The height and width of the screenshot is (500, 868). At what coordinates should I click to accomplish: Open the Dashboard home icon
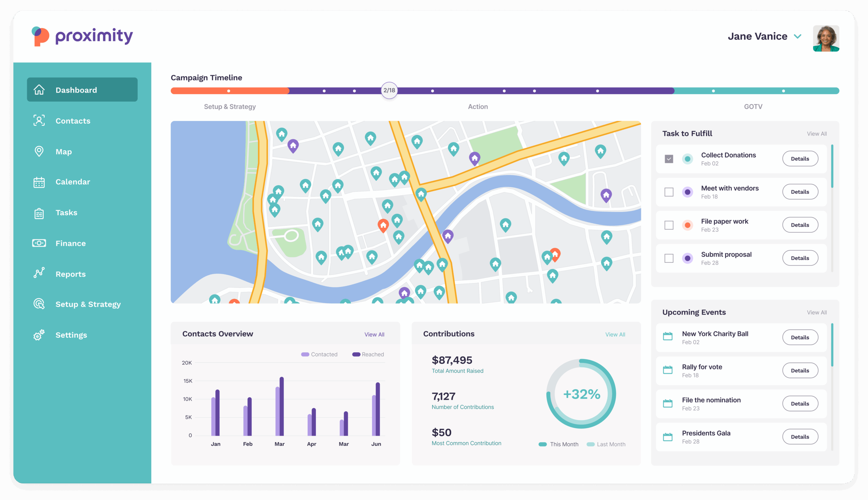39,89
